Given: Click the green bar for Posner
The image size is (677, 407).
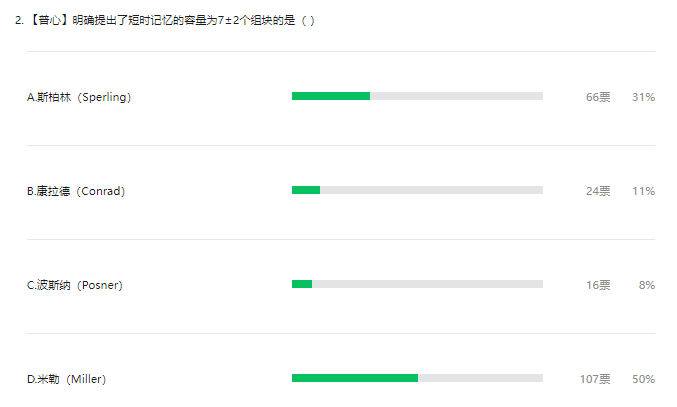Looking at the screenshot, I should [x=302, y=284].
